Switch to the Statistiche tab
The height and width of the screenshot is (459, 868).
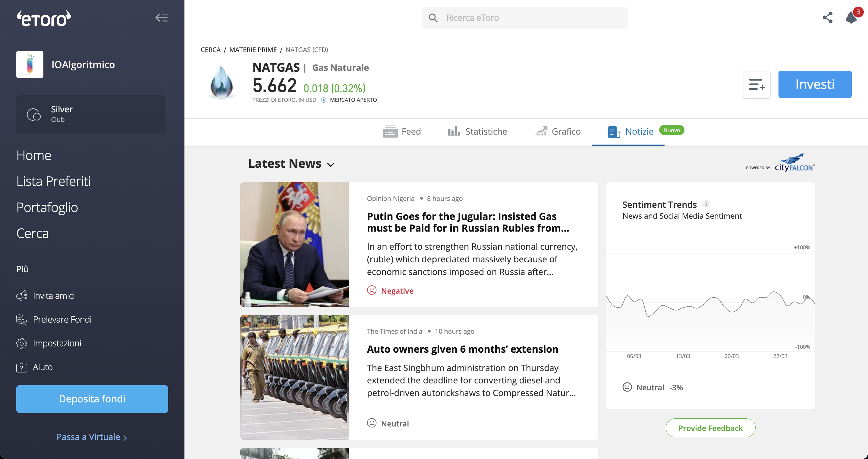tap(477, 131)
